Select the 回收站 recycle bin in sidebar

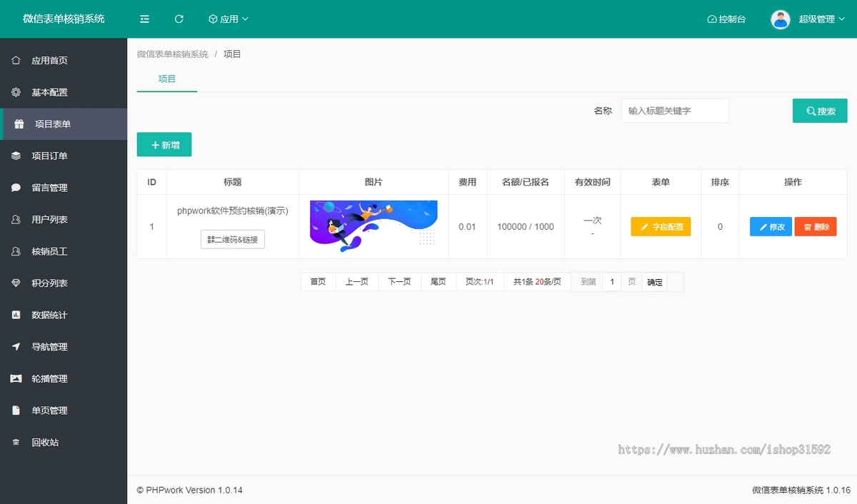click(46, 442)
